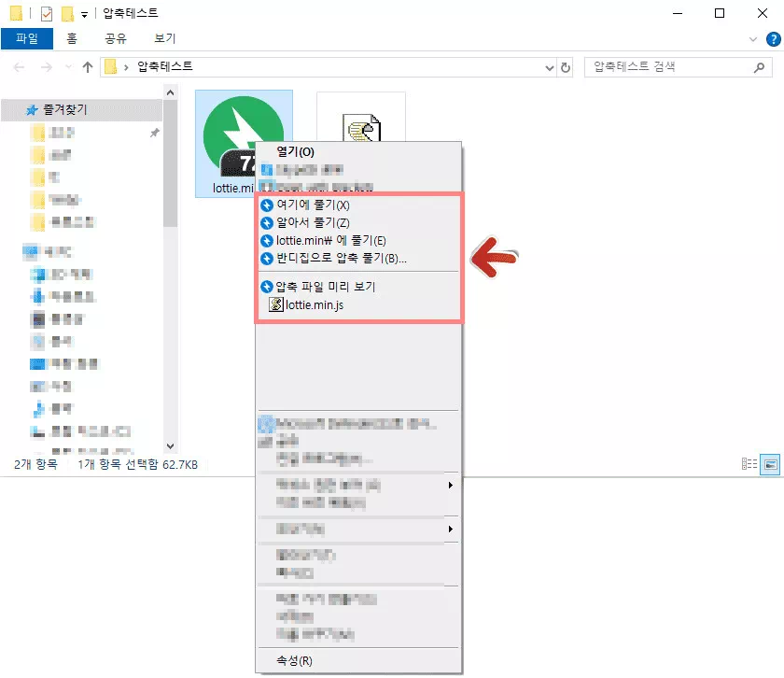Click the Forward navigation arrow

[x=46, y=67]
